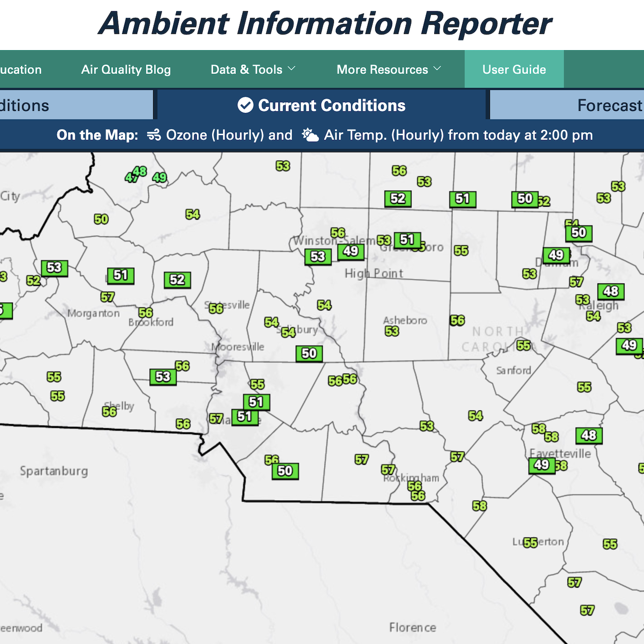This screenshot has width=644, height=644.
Task: Click the 51 marker near Greensboro
Action: point(406,239)
